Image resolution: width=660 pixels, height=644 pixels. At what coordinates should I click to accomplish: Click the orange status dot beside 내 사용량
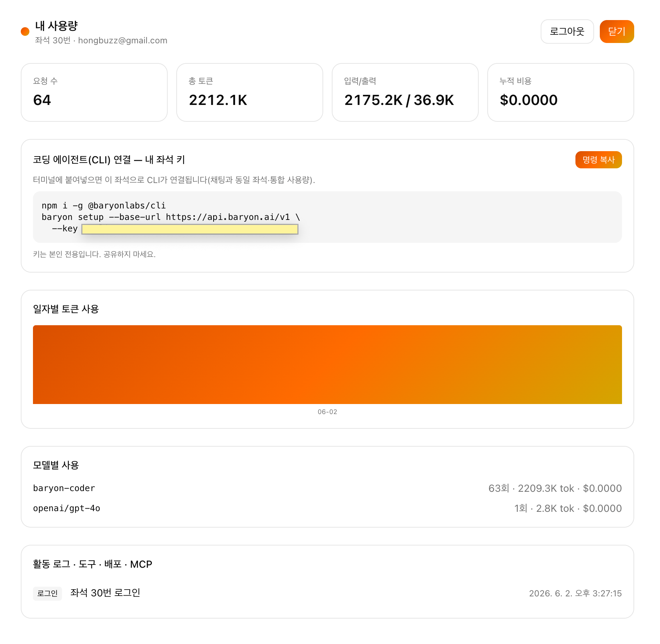pos(25,32)
